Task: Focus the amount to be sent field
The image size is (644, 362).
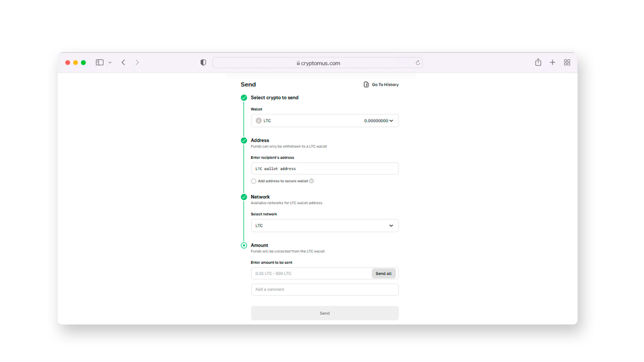Action: pyautogui.click(x=311, y=274)
